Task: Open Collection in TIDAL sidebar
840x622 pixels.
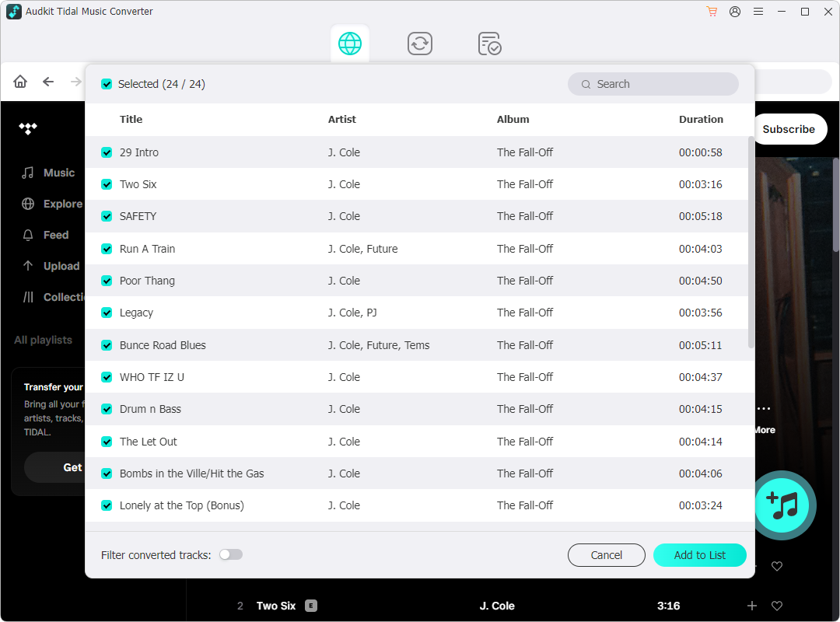Action: [x=53, y=297]
